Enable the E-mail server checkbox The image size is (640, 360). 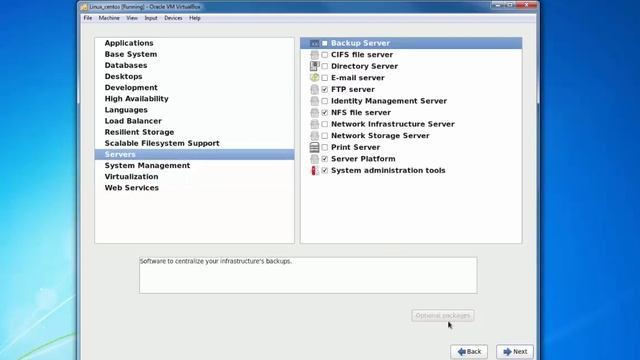[x=324, y=78]
